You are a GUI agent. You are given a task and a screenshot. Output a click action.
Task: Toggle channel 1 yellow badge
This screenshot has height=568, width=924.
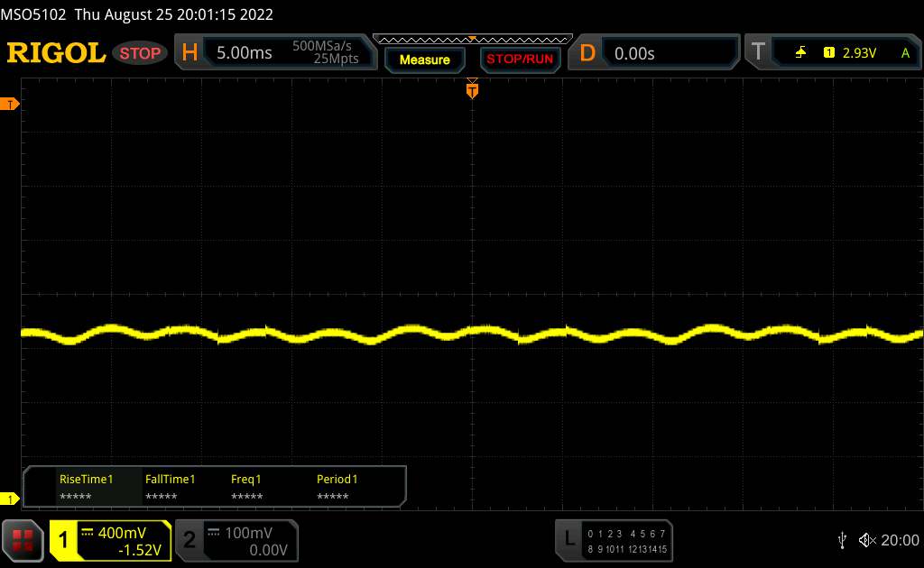click(64, 540)
